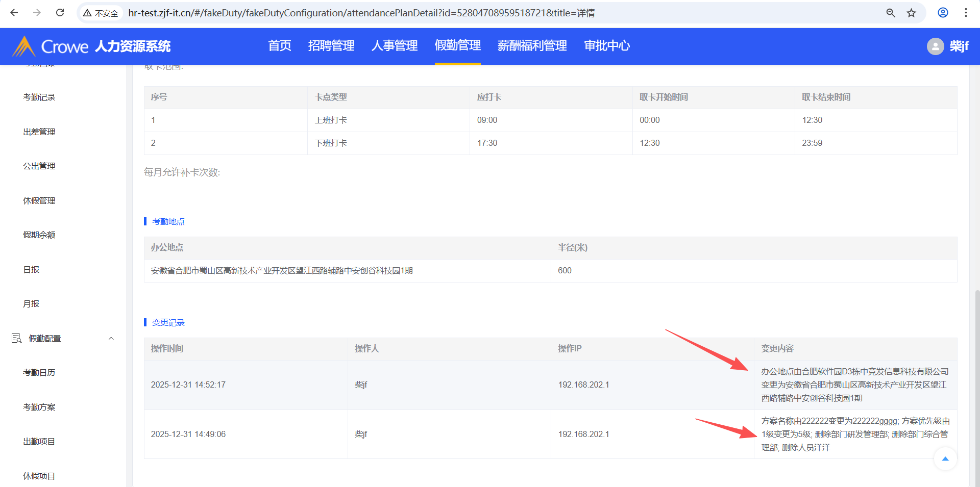The width and height of the screenshot is (980, 487).
Task: Click the 柴jf username in the header
Action: click(959, 46)
